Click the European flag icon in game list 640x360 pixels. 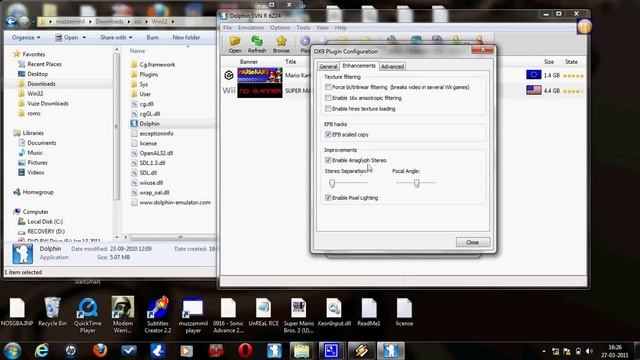click(x=533, y=75)
